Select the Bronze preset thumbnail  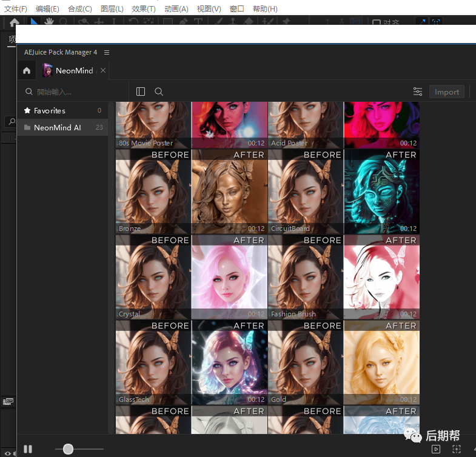[192, 192]
